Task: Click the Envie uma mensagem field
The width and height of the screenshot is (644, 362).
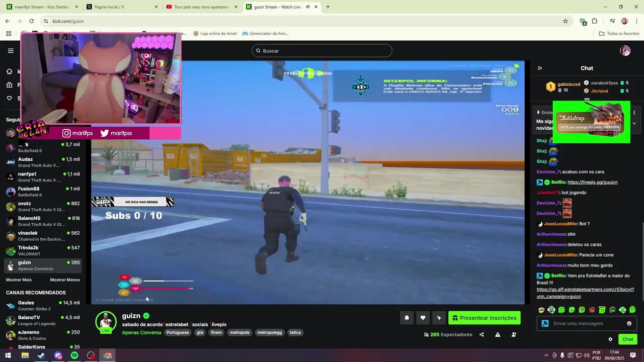Action: click(587, 323)
